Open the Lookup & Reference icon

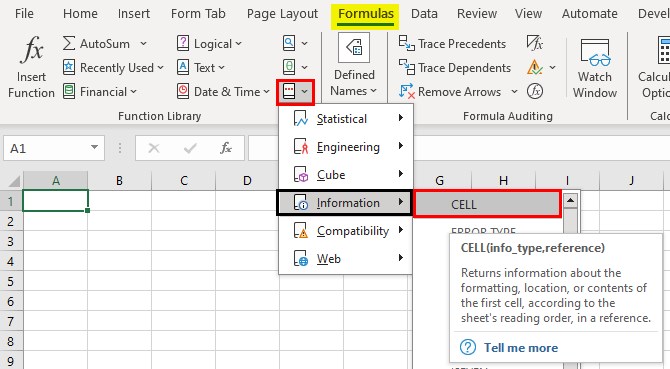tap(289, 43)
